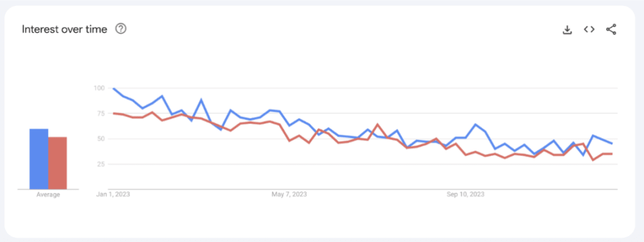The image size is (644, 242).
Task: Select the red Average bar
Action: click(58, 163)
